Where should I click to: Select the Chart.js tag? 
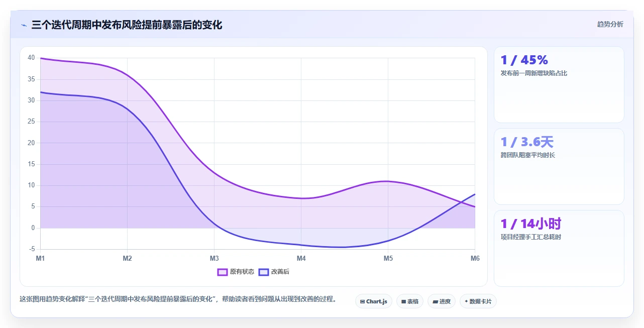pyautogui.click(x=374, y=301)
